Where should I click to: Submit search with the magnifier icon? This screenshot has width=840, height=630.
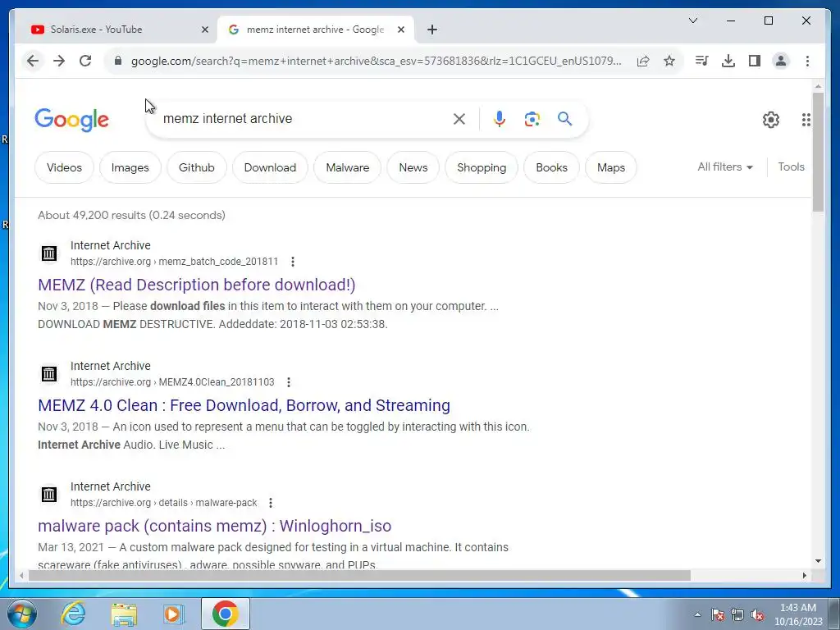click(x=564, y=118)
